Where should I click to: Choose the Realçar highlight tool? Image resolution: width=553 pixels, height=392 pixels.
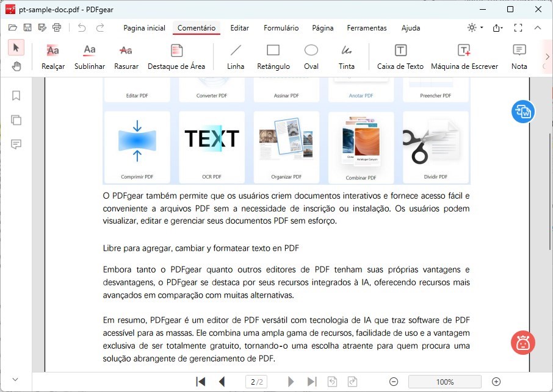point(53,57)
